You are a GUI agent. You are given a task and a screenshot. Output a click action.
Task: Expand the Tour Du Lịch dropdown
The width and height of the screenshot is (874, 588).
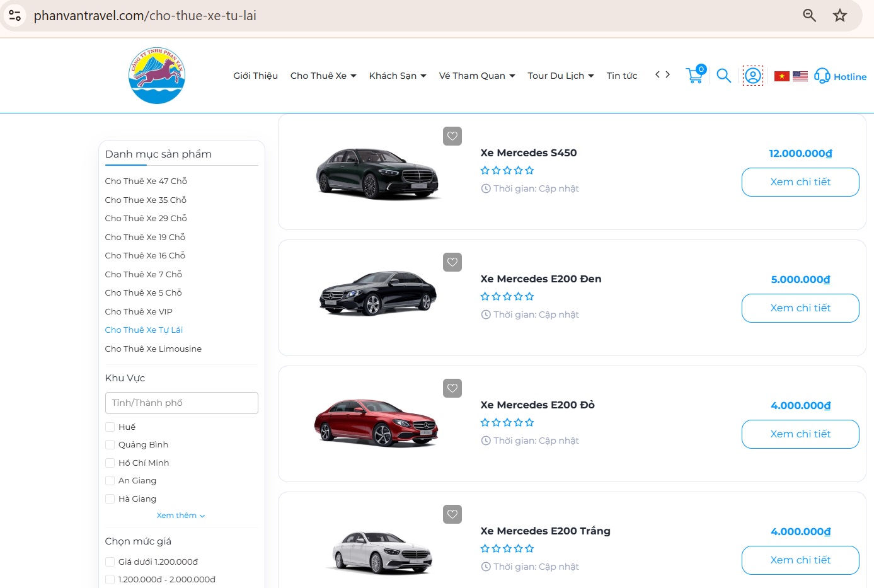click(560, 75)
